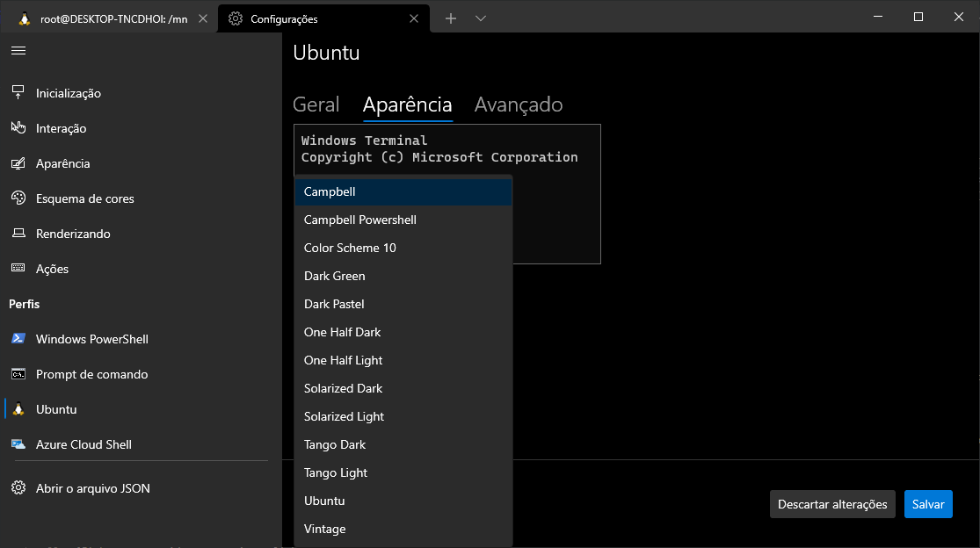
Task: Select One Half Light scheme
Action: [403, 360]
